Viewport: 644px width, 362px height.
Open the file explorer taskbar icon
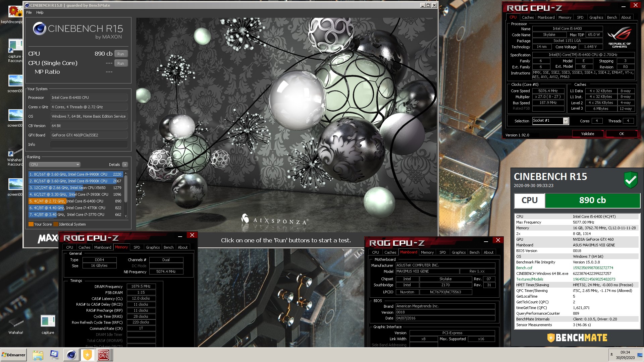38,355
